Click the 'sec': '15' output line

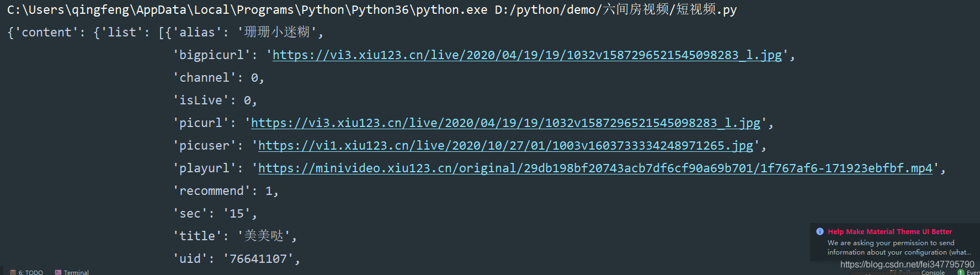tap(215, 214)
